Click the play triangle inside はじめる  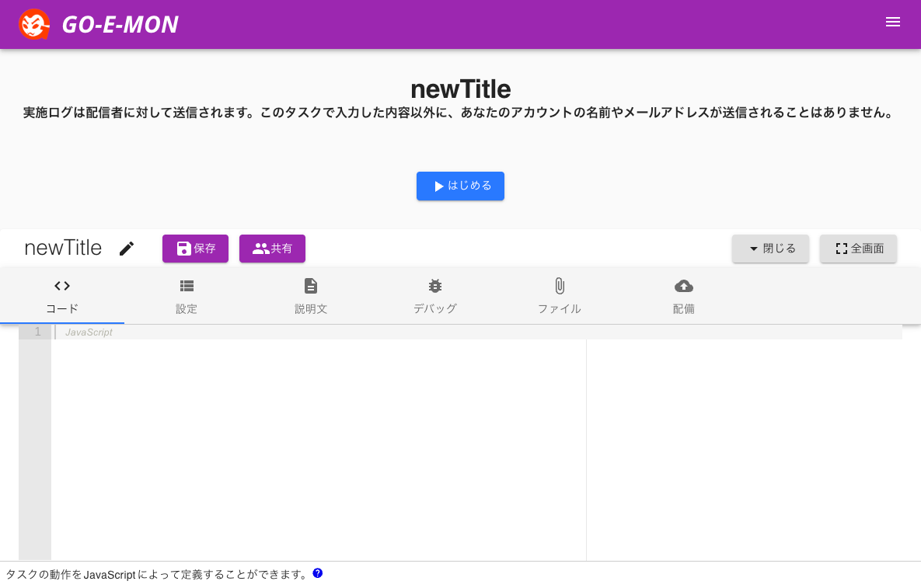[438, 186]
